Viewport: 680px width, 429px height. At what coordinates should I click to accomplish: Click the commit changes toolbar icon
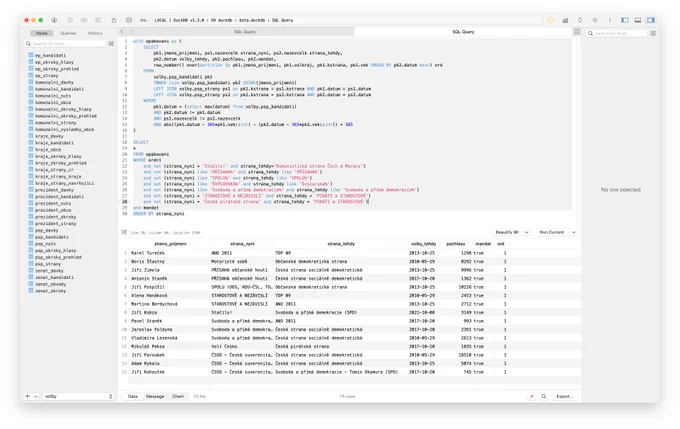(98, 20)
